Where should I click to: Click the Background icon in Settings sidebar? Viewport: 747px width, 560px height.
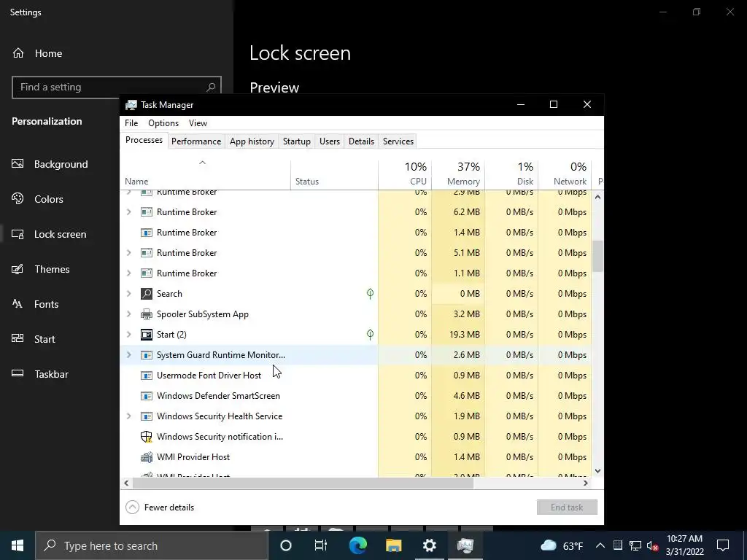pyautogui.click(x=18, y=164)
